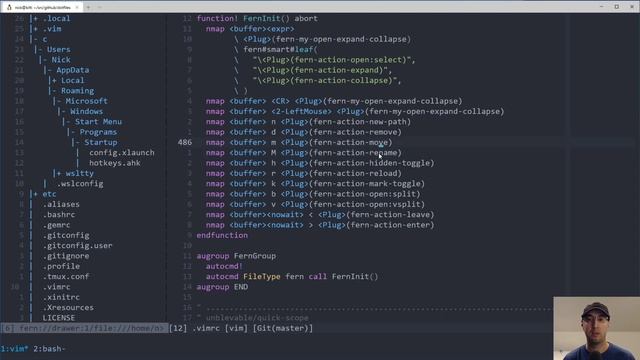Image resolution: width=640 pixels, height=360 pixels.
Task: Open the .xinitrc file
Action: click(61, 297)
